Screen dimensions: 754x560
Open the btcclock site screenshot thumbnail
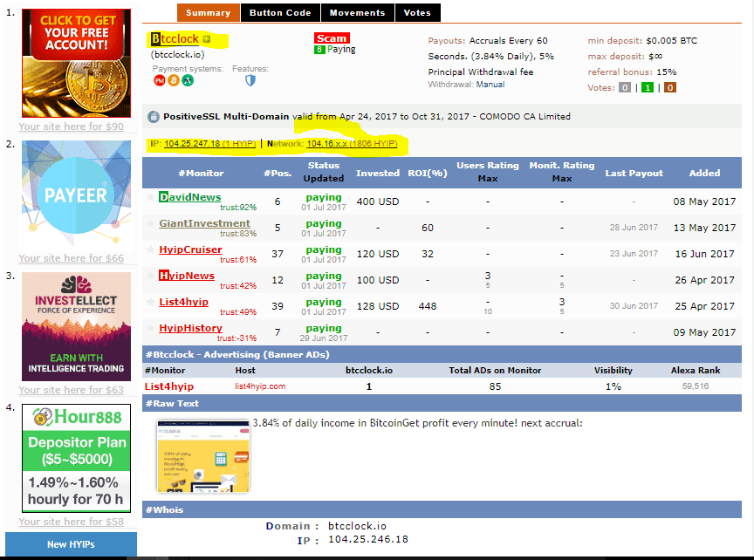pyautogui.click(x=203, y=455)
